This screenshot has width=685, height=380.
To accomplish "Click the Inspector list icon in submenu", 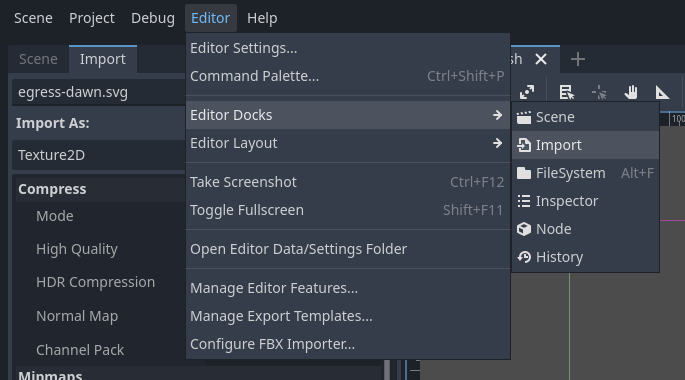I will tap(524, 201).
